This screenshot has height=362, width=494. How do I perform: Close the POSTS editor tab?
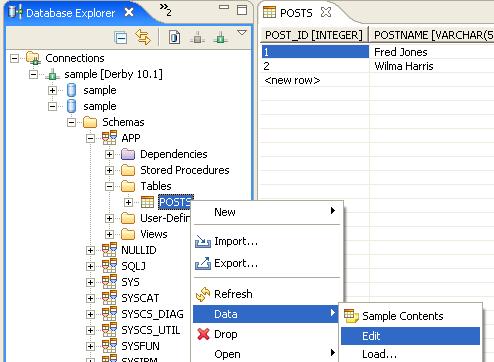click(326, 12)
